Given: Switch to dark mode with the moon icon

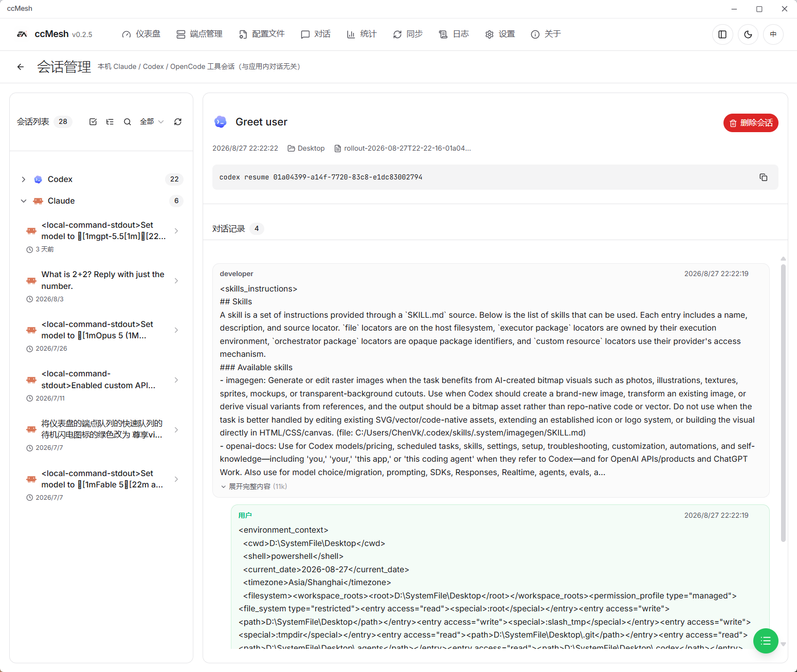Looking at the screenshot, I should pyautogui.click(x=748, y=34).
